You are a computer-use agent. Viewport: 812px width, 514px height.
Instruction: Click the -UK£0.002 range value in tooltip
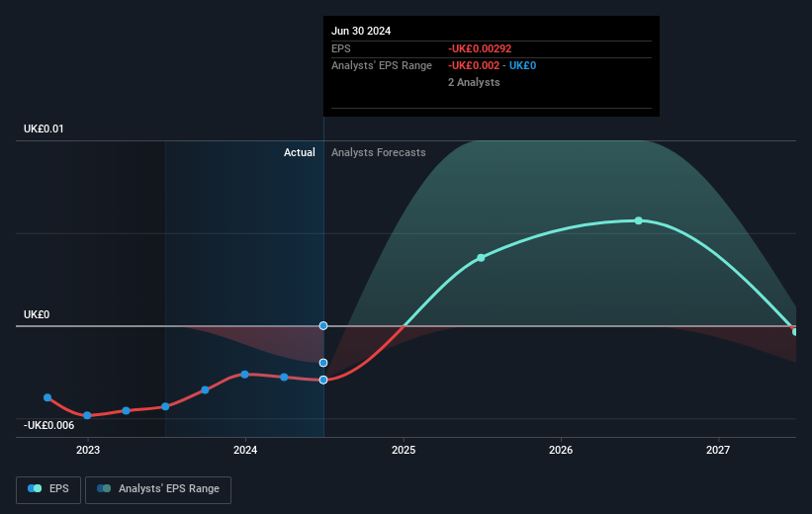474,66
